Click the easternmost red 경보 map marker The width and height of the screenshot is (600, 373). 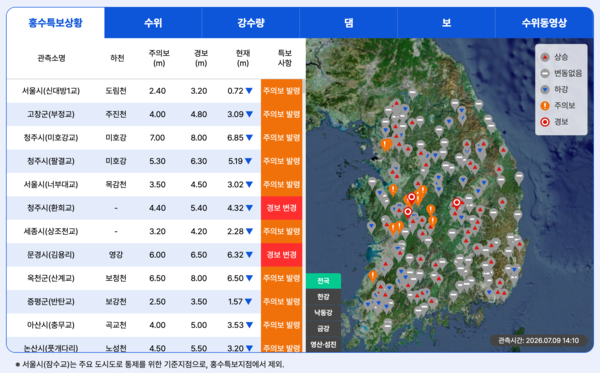click(456, 203)
